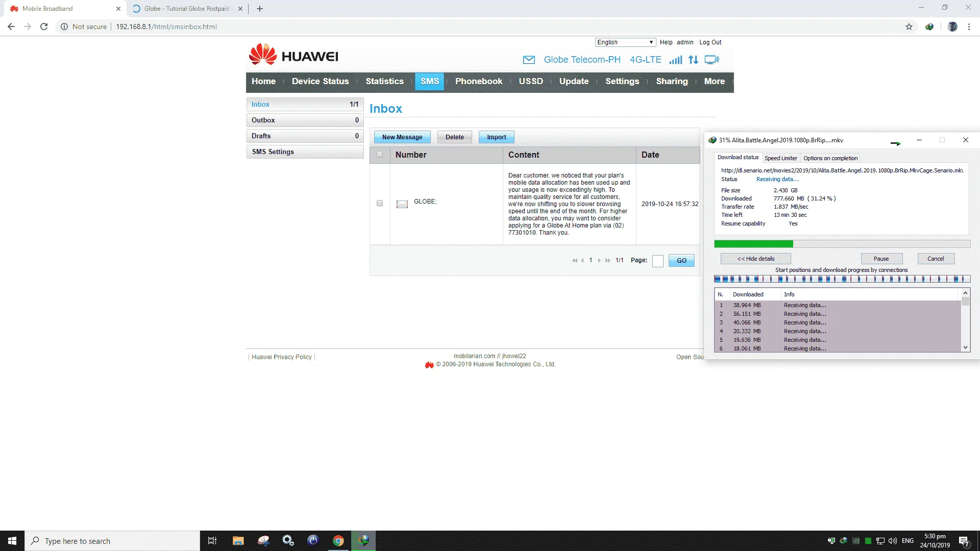
Task: Click the GO button for page jump
Action: 681,261
